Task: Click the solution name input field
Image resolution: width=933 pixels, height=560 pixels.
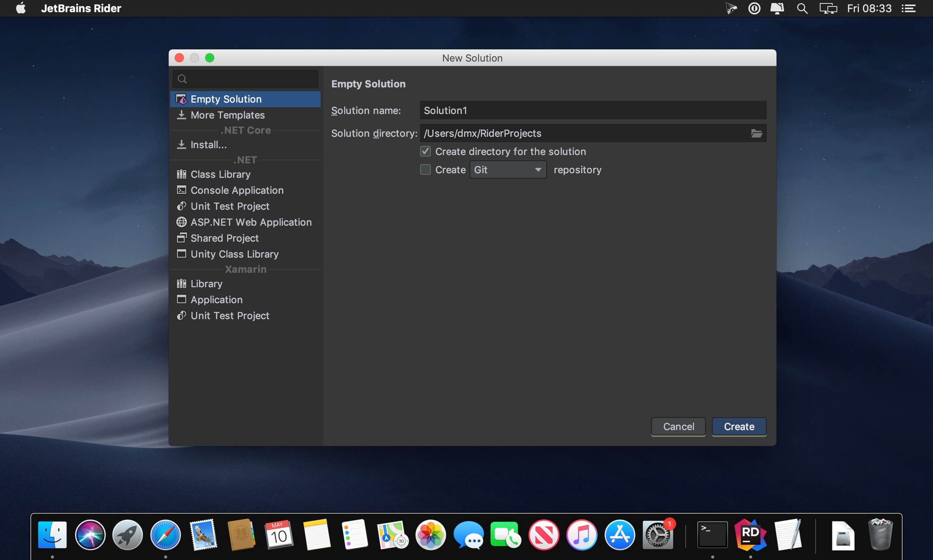Action: [593, 111]
